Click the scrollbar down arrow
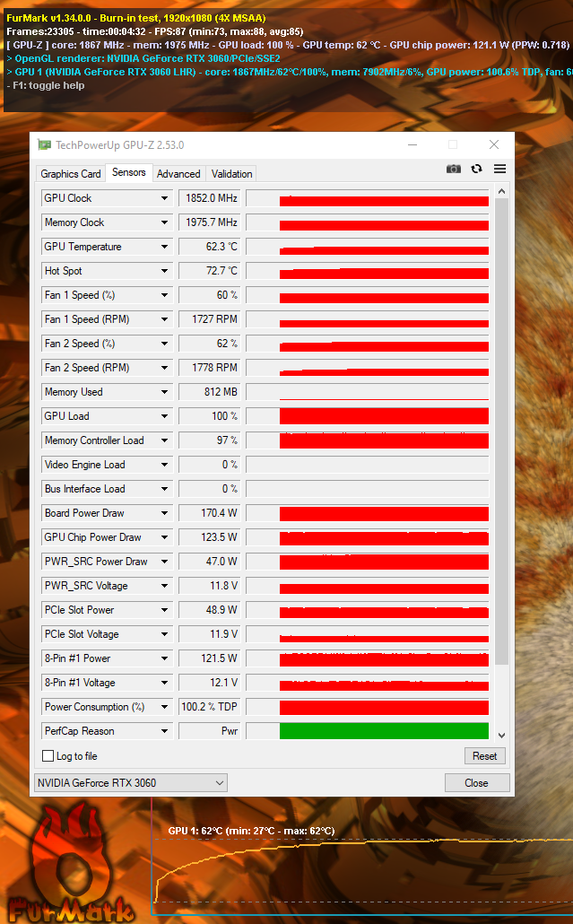This screenshot has width=573, height=924. 502,736
